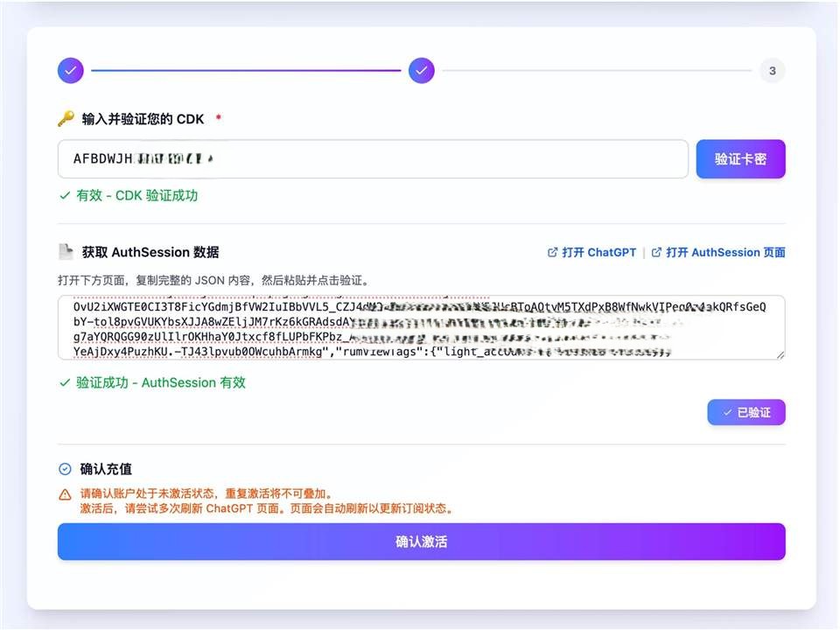Click the key icon beside the CDK heading
This screenshot has height=630, width=840.
coord(66,119)
